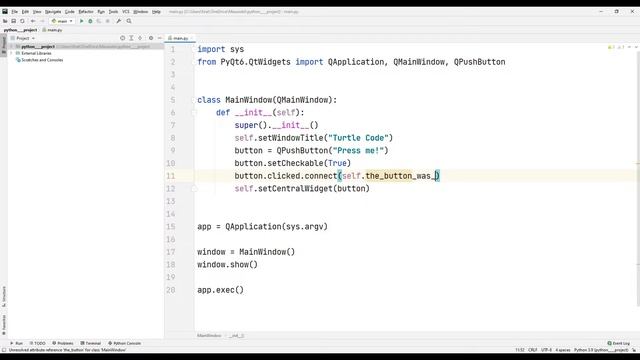Open Settings via the wrench icon
This screenshot has width=640, height=360.
pos(118,21)
